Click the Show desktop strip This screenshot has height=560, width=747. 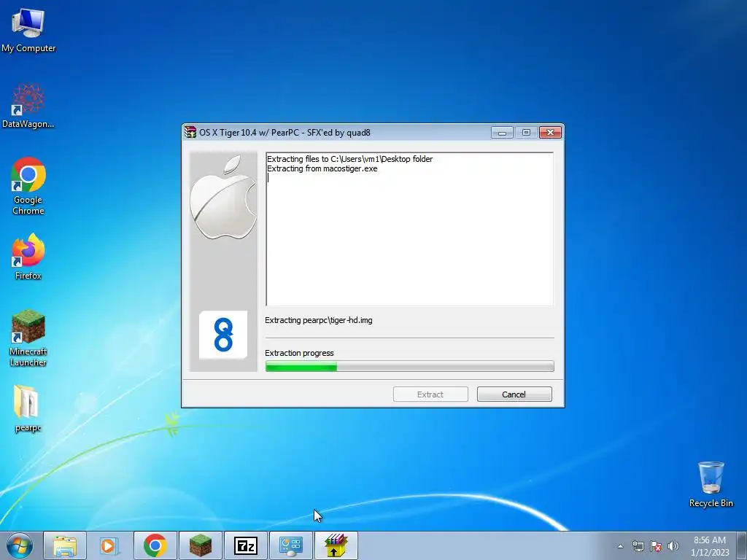(742, 545)
